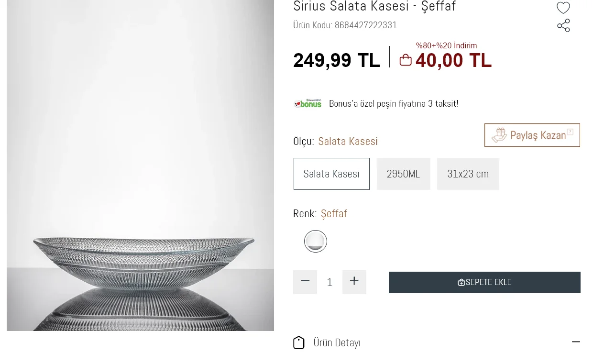Add product to favorites with heart icon

[x=563, y=8]
